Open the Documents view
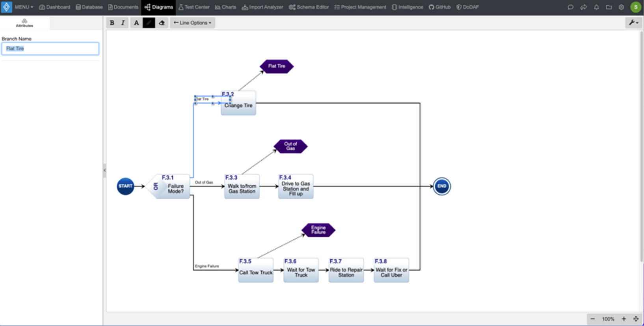This screenshot has width=644, height=326. tap(123, 7)
